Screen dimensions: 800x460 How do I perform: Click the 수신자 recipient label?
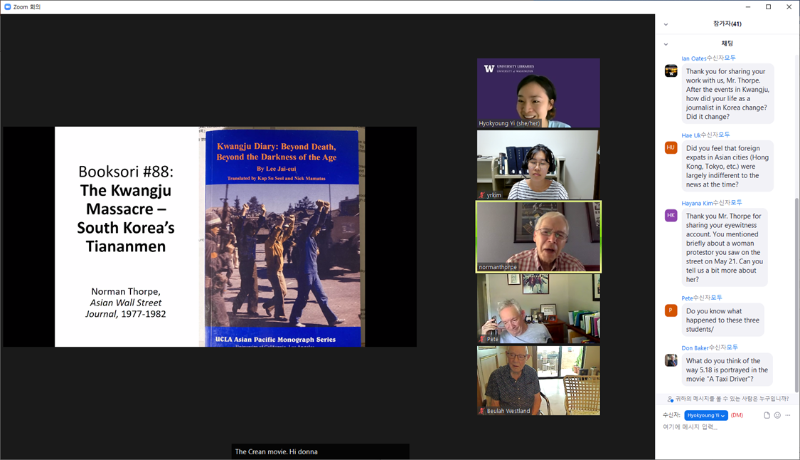671,415
